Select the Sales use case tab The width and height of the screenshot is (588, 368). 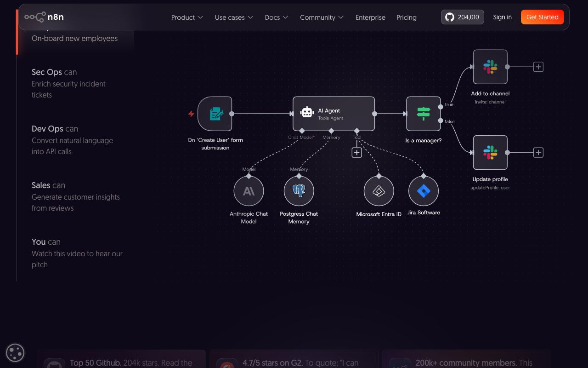[x=76, y=196]
